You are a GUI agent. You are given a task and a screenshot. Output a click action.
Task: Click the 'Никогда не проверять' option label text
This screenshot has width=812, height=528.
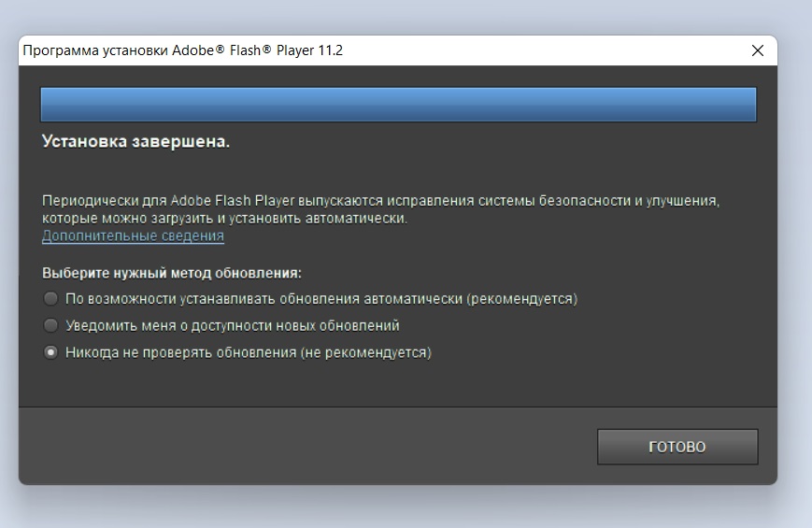[x=248, y=352]
